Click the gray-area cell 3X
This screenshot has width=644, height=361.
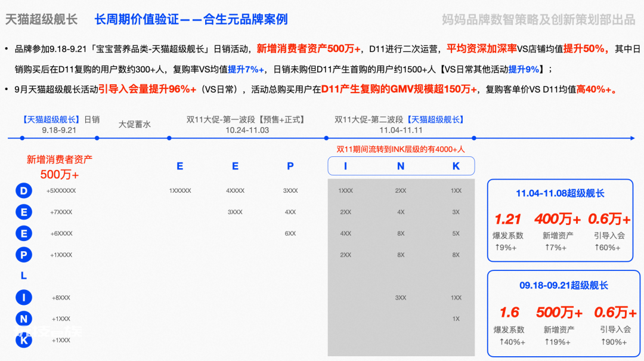click(456, 212)
